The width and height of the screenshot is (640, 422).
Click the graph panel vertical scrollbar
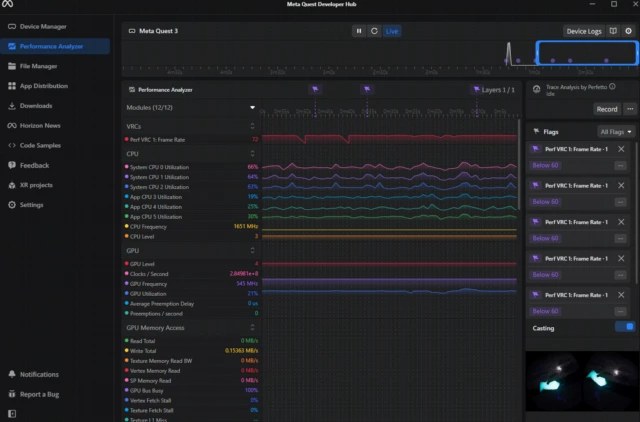(x=519, y=165)
